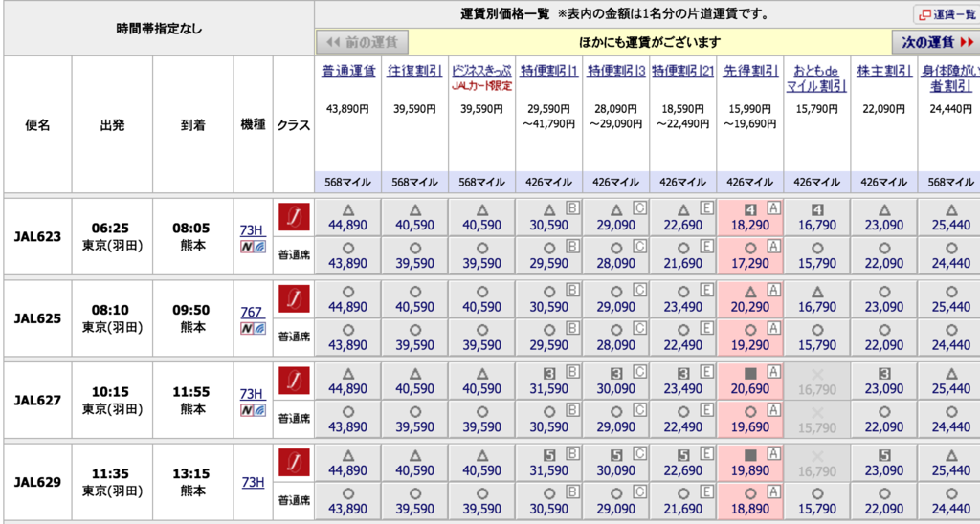Viewport: 980px width, 524px height.
Task: Click the JAL629 flight name cell
Action: pyautogui.click(x=37, y=482)
